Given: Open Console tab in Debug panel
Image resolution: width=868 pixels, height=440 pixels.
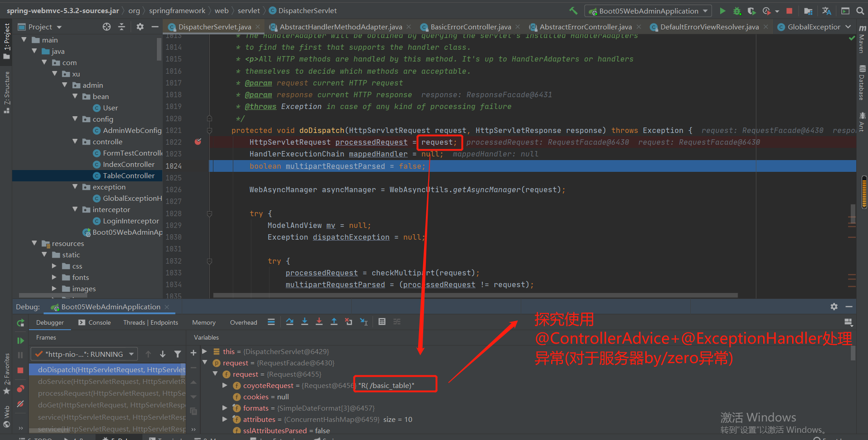Looking at the screenshot, I should [94, 322].
